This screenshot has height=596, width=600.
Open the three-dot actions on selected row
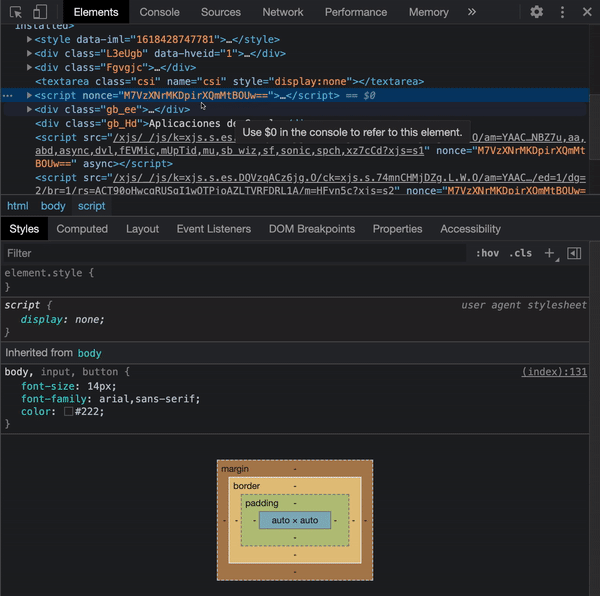coord(8,96)
